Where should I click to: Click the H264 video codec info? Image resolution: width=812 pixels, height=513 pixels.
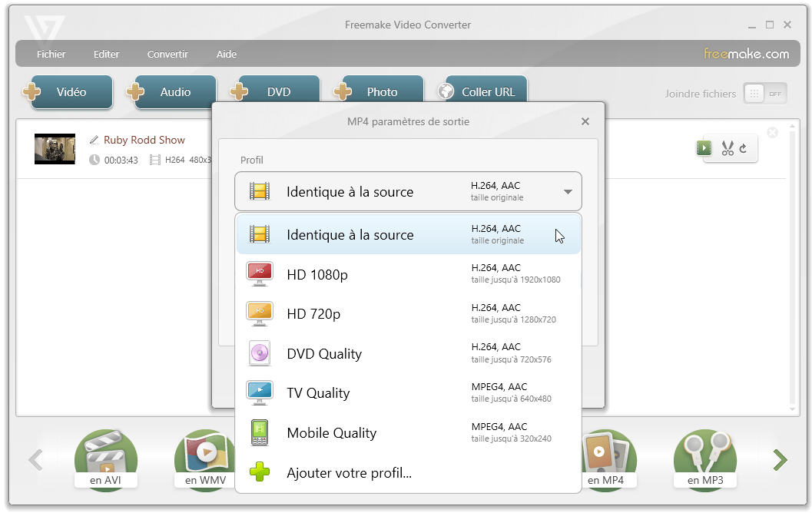point(174,160)
